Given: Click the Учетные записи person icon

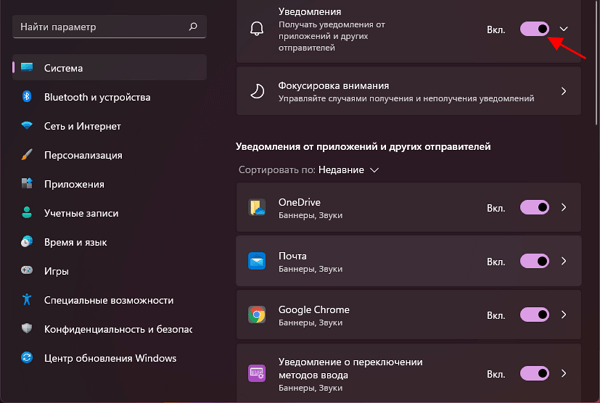Looking at the screenshot, I should tap(27, 212).
